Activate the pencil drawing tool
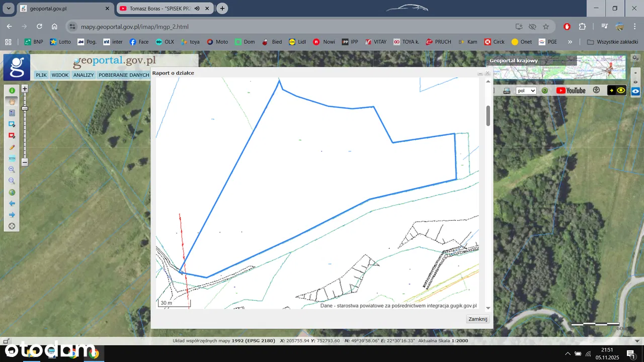Image resolution: width=644 pixels, height=362 pixels. (x=12, y=147)
